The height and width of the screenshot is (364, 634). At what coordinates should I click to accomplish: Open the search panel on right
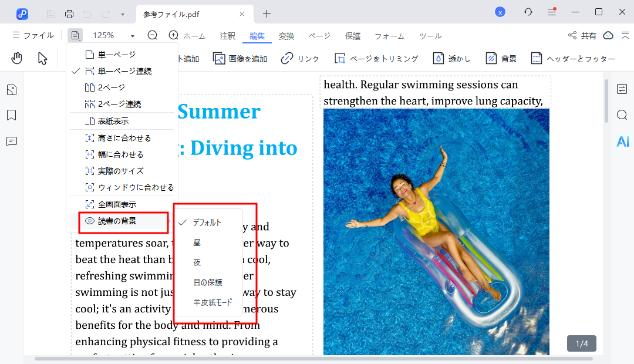(x=622, y=115)
